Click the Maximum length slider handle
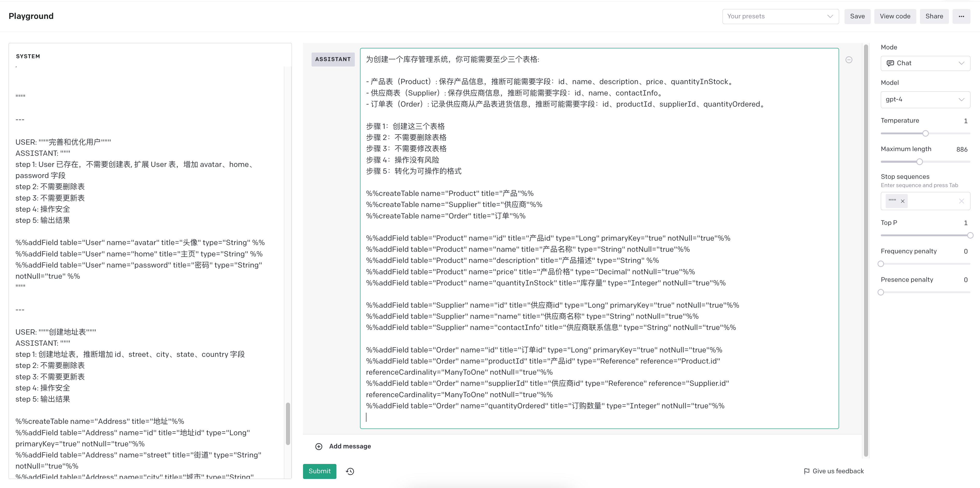Viewport: 980px width, 488px height. [919, 161]
